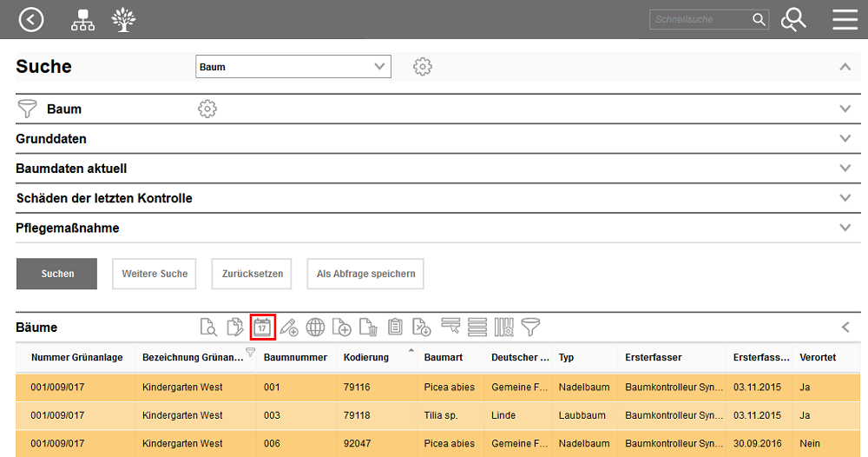Open the hamburger main menu

coord(845,20)
